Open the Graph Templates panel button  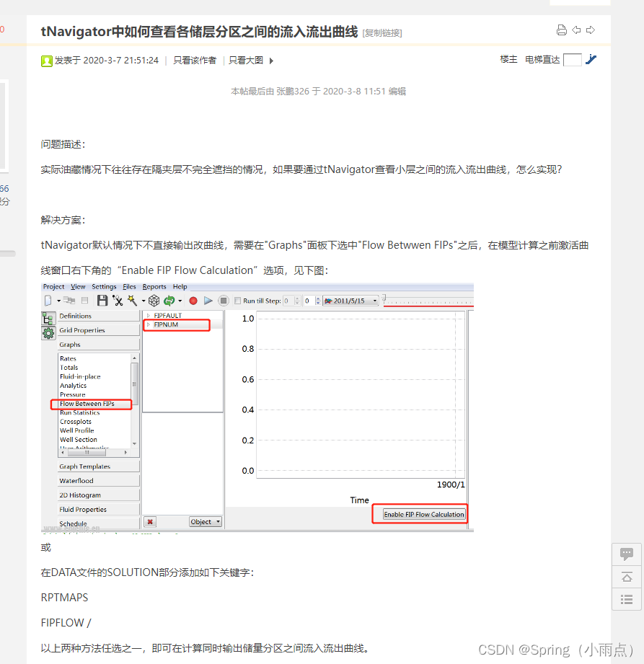[98, 466]
